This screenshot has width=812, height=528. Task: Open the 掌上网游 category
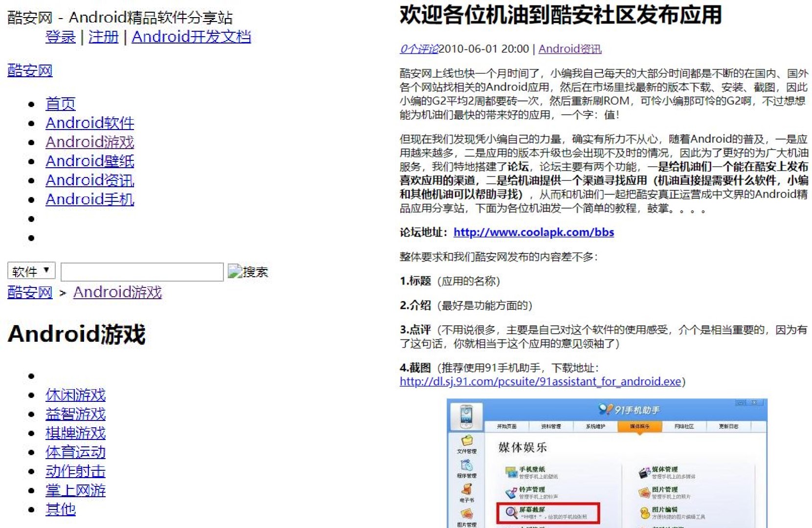(x=76, y=490)
